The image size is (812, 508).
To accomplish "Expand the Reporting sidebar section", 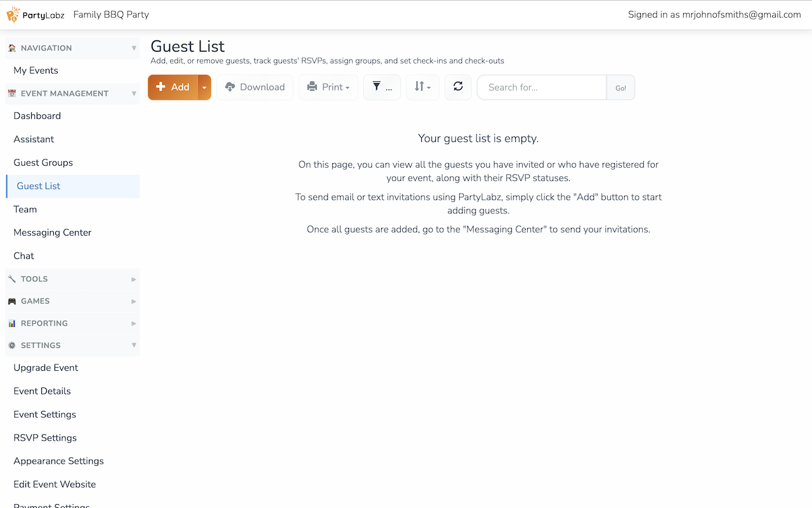I will click(72, 323).
